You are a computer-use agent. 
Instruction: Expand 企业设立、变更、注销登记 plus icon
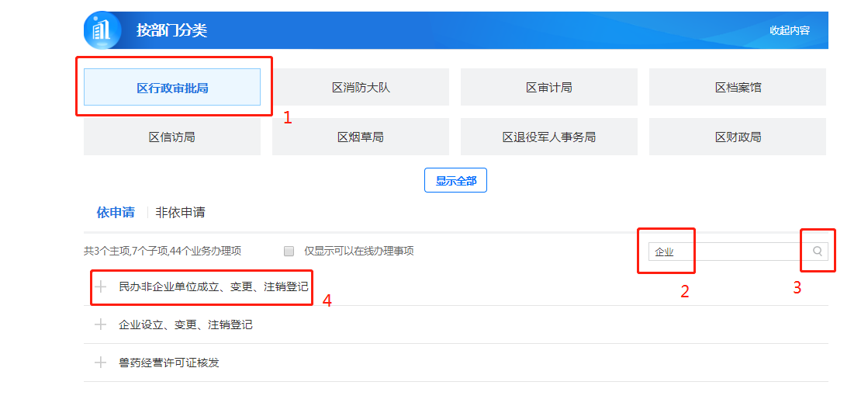click(100, 324)
